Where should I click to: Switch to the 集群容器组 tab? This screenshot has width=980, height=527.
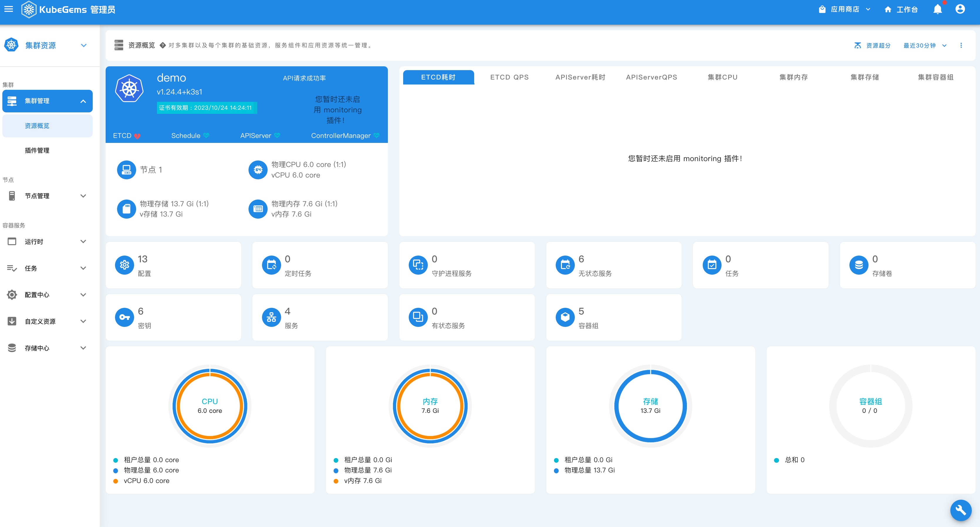point(935,77)
